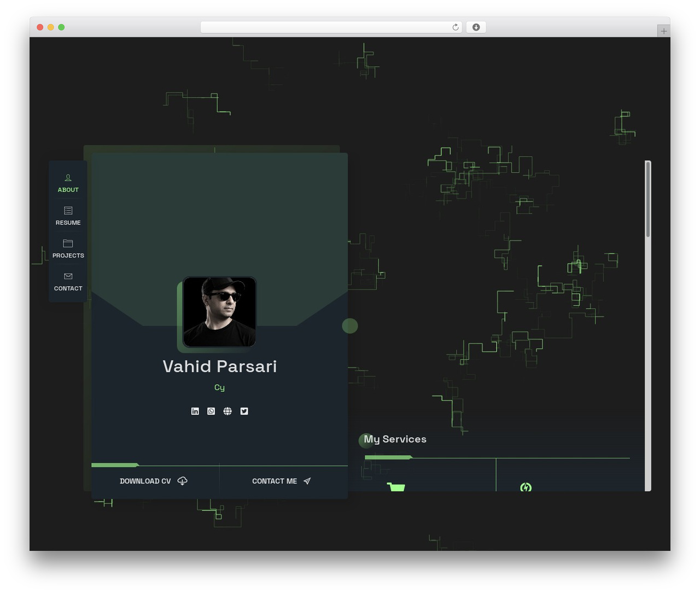Click the browser downloads button
This screenshot has width=700, height=593.
pyautogui.click(x=476, y=27)
